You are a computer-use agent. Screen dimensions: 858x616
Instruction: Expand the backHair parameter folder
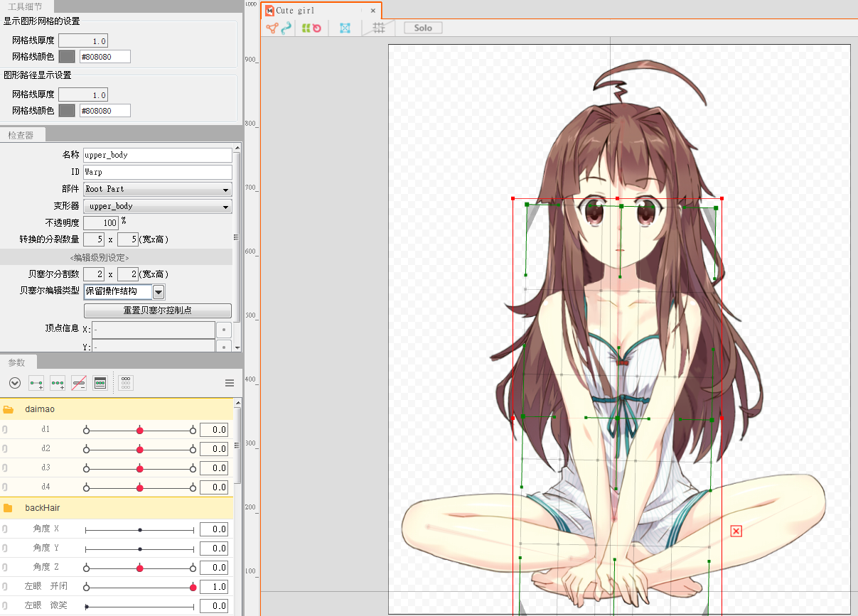coord(9,508)
